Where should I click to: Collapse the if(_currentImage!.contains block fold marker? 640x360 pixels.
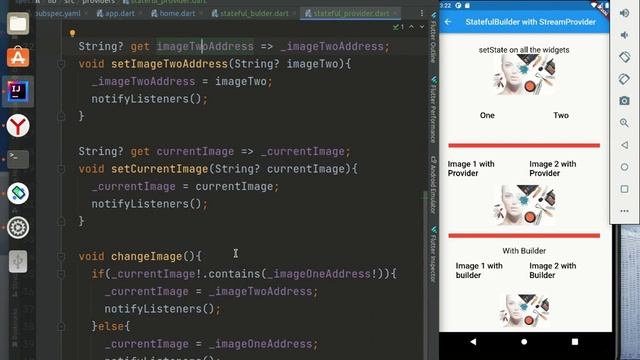click(x=61, y=274)
